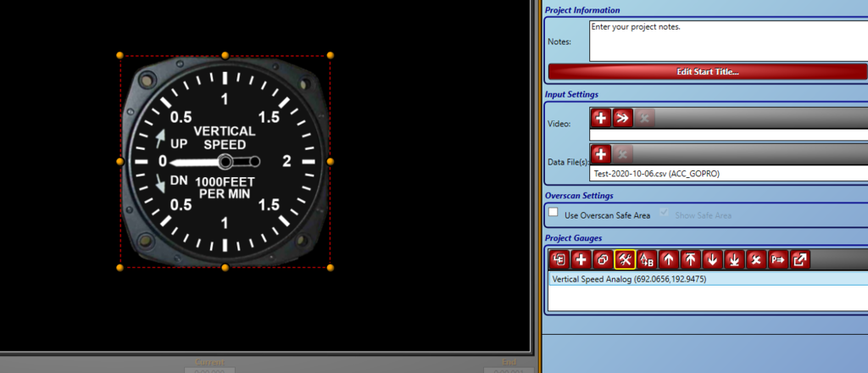The width and height of the screenshot is (868, 373).
Task: Click the first icon in the Project Gauges toolbar
Action: click(x=559, y=259)
